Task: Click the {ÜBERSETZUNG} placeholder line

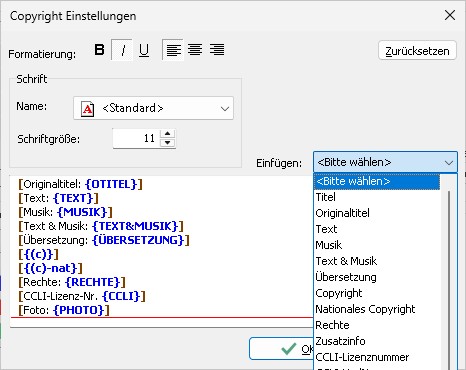Action: click(x=104, y=240)
